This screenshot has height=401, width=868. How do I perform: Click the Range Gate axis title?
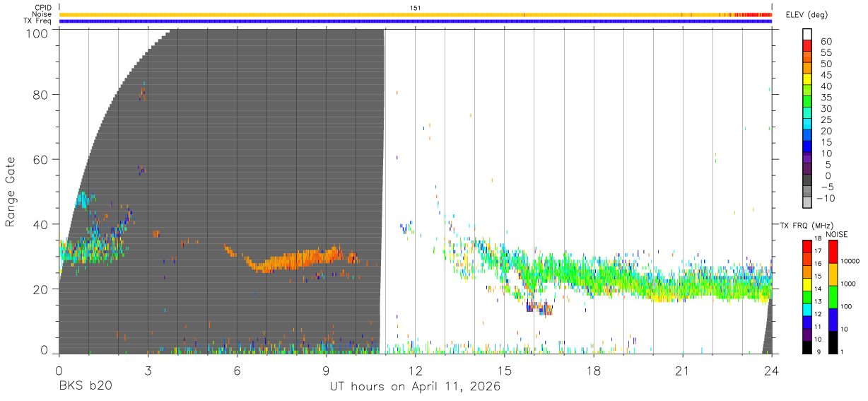[x=11, y=192]
